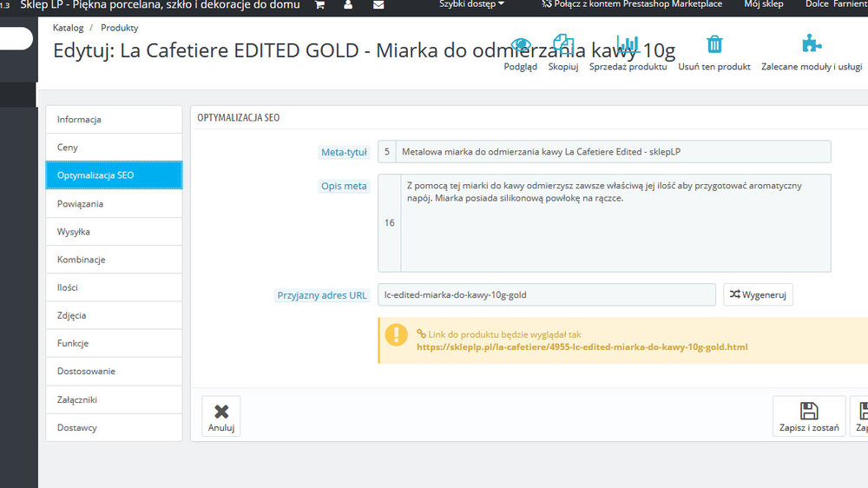Click the Usuń ten produkt trash icon
868x488 pixels.
coord(714,44)
